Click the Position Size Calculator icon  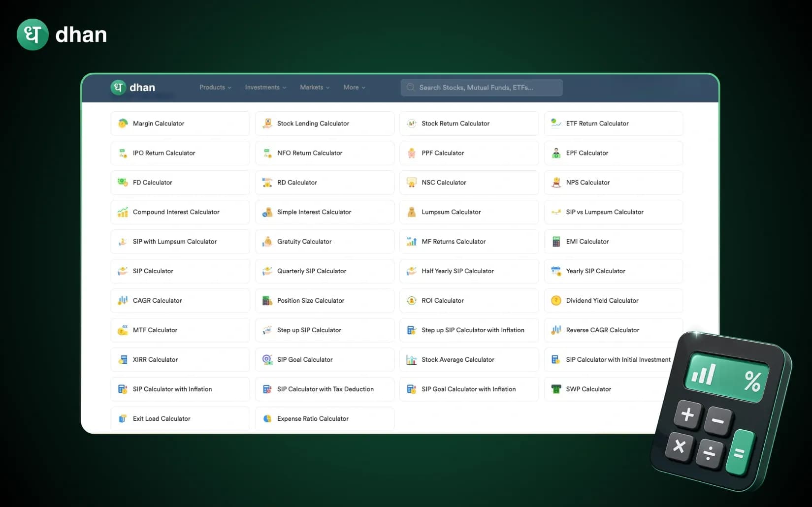[x=267, y=301]
